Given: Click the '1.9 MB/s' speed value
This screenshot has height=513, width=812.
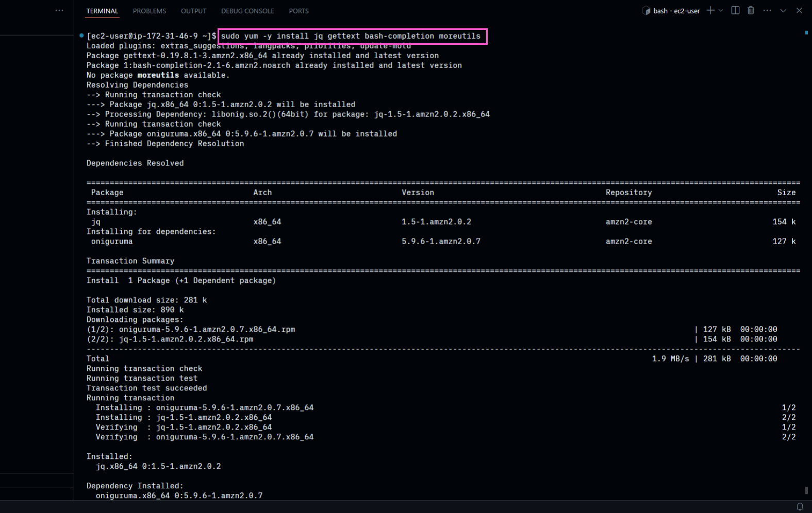Looking at the screenshot, I should (671, 359).
